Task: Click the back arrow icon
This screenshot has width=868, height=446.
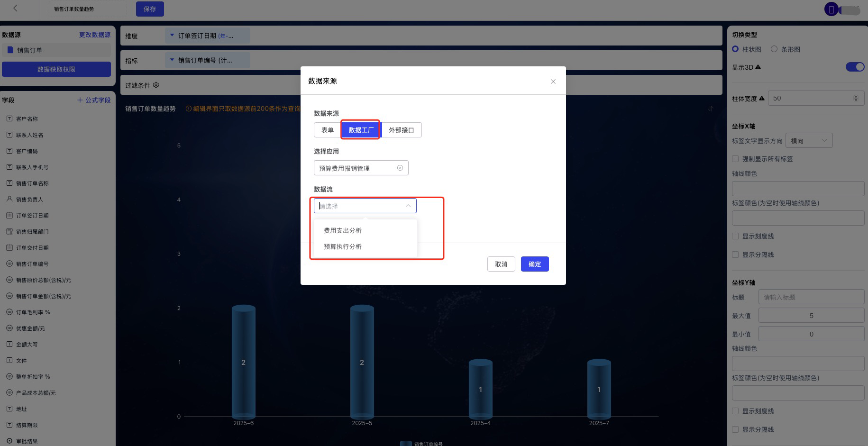Action: [15, 8]
